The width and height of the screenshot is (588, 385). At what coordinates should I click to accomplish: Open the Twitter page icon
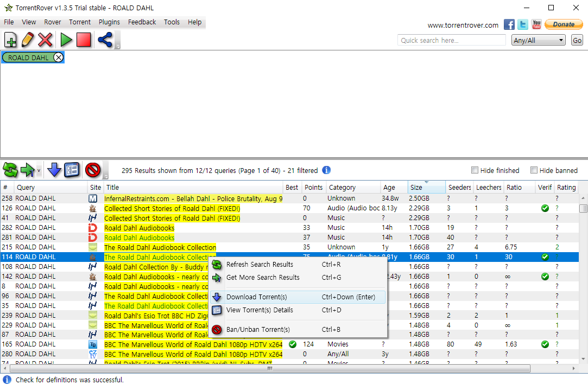(523, 24)
